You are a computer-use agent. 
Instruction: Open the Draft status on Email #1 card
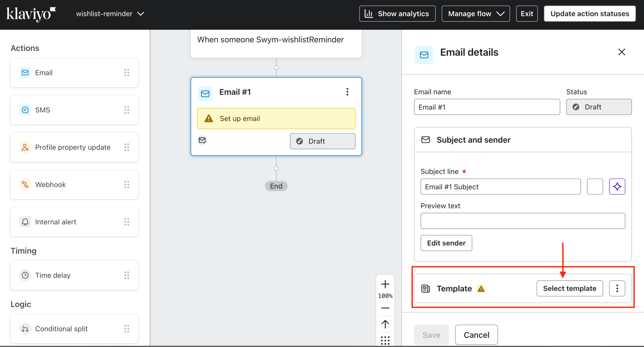click(322, 141)
